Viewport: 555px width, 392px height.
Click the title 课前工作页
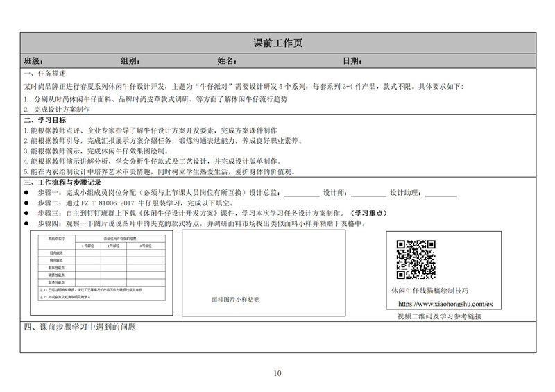pos(277,43)
